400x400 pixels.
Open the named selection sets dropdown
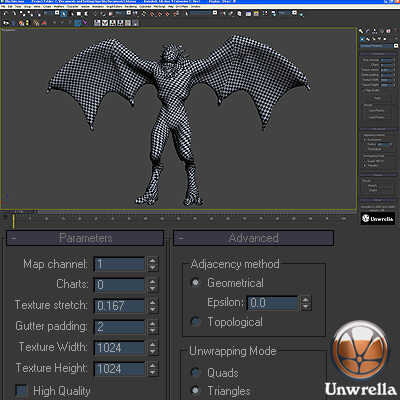pyautogui.click(x=215, y=13)
